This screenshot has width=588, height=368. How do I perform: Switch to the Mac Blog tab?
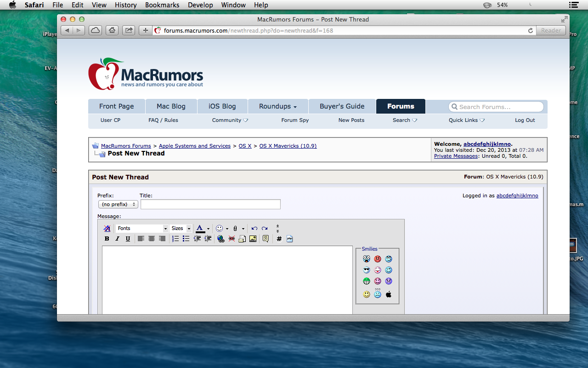click(171, 106)
